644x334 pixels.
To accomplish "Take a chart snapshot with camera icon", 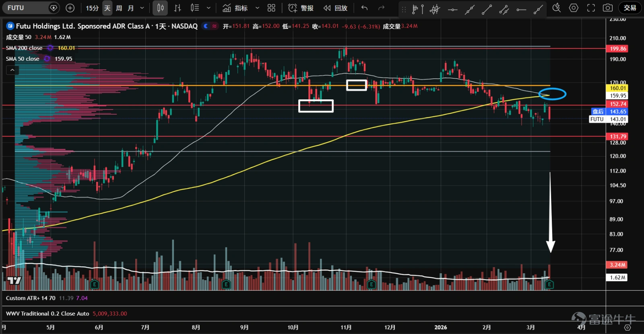I will pos(608,8).
